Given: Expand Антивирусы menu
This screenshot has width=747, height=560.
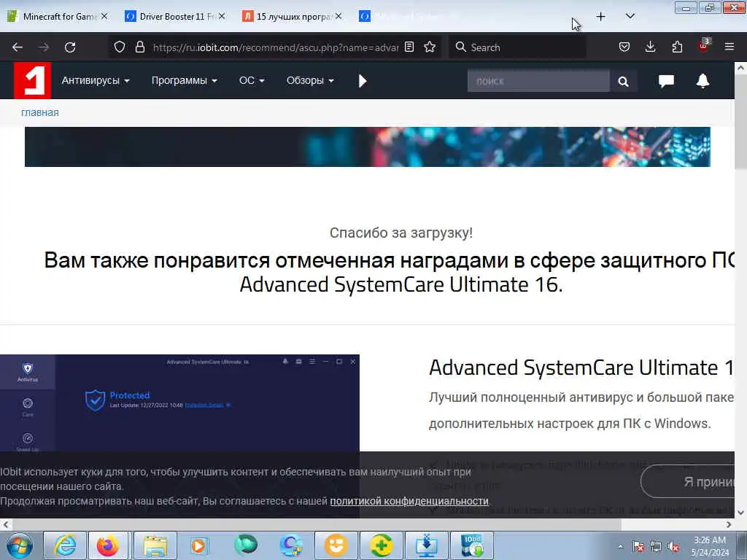Looking at the screenshot, I should coord(96,80).
